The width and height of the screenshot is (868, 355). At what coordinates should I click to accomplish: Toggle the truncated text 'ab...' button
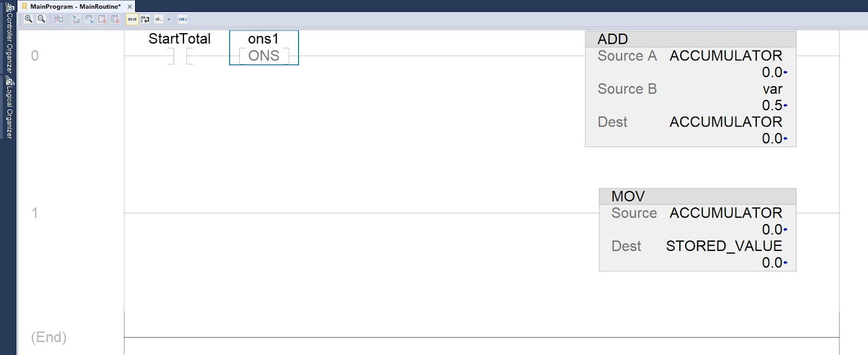(x=158, y=19)
